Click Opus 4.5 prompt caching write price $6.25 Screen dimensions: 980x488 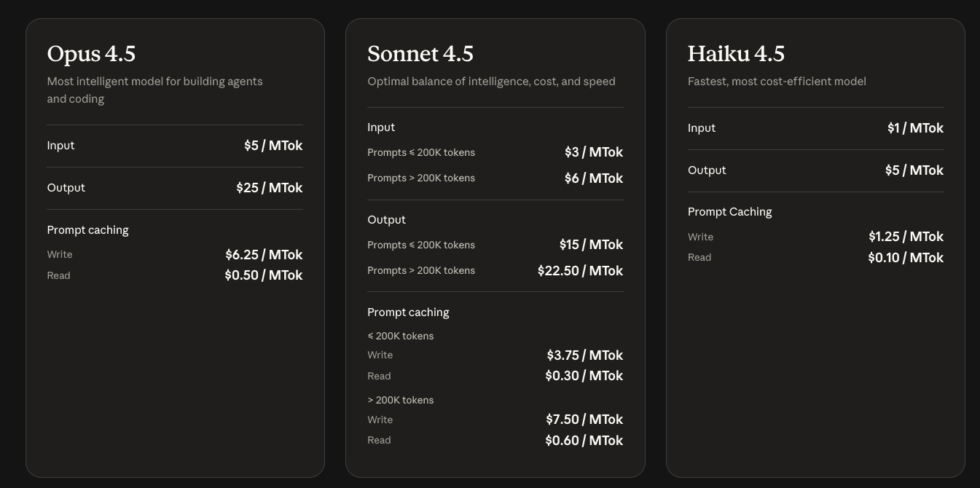click(x=263, y=255)
